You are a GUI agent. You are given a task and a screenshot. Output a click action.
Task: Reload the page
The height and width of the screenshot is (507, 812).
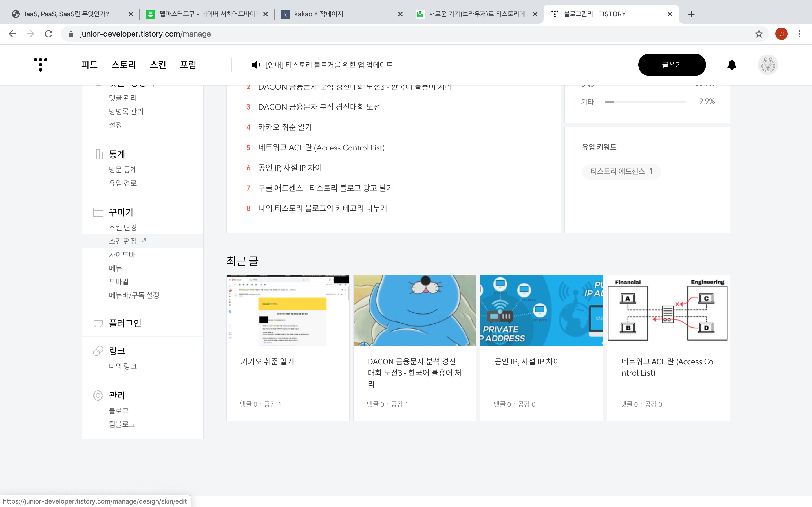(x=49, y=34)
